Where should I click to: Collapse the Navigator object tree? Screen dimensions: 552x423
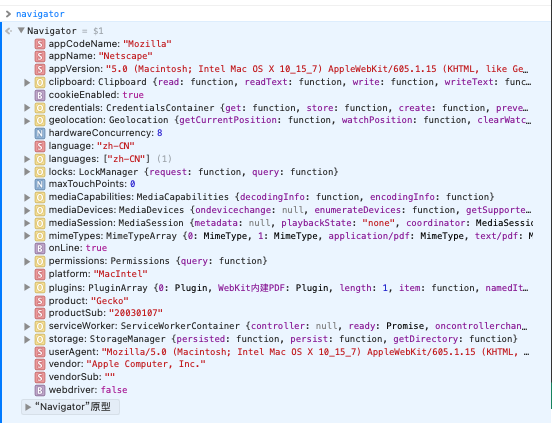(x=21, y=31)
